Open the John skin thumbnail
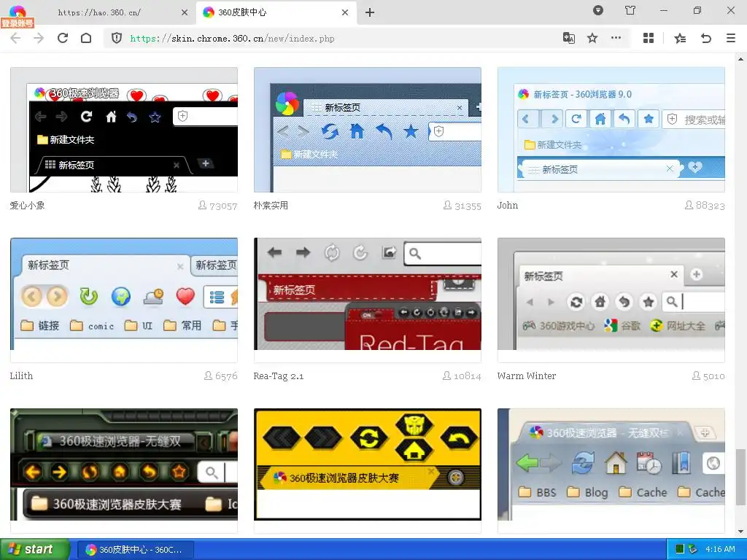Image resolution: width=747 pixels, height=560 pixels. (611, 130)
